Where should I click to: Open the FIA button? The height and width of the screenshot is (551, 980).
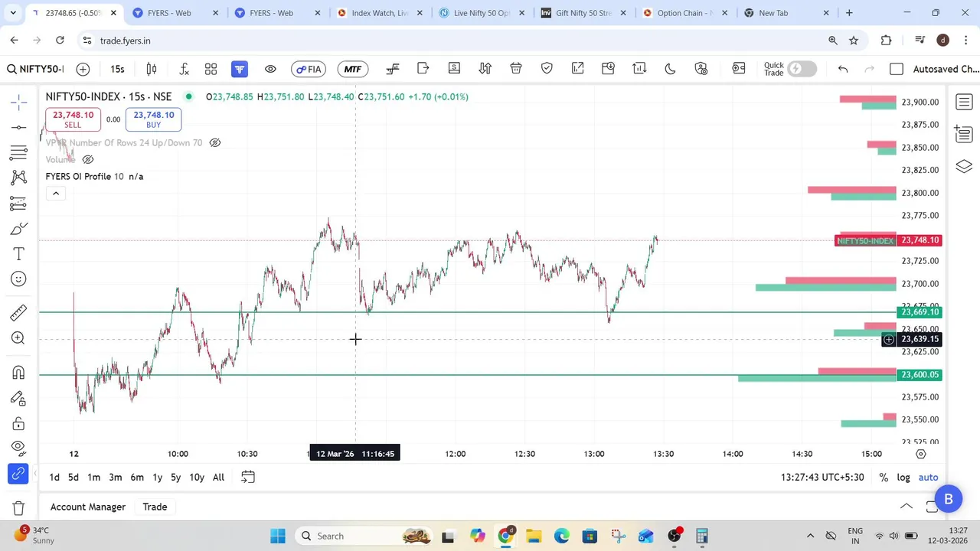309,69
